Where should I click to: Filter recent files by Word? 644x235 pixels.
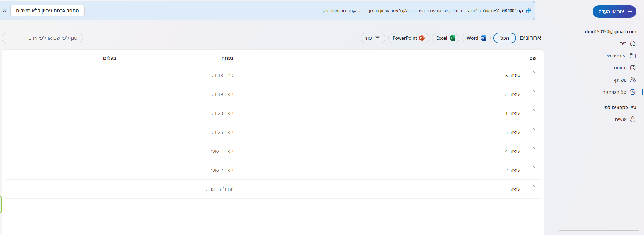476,38
